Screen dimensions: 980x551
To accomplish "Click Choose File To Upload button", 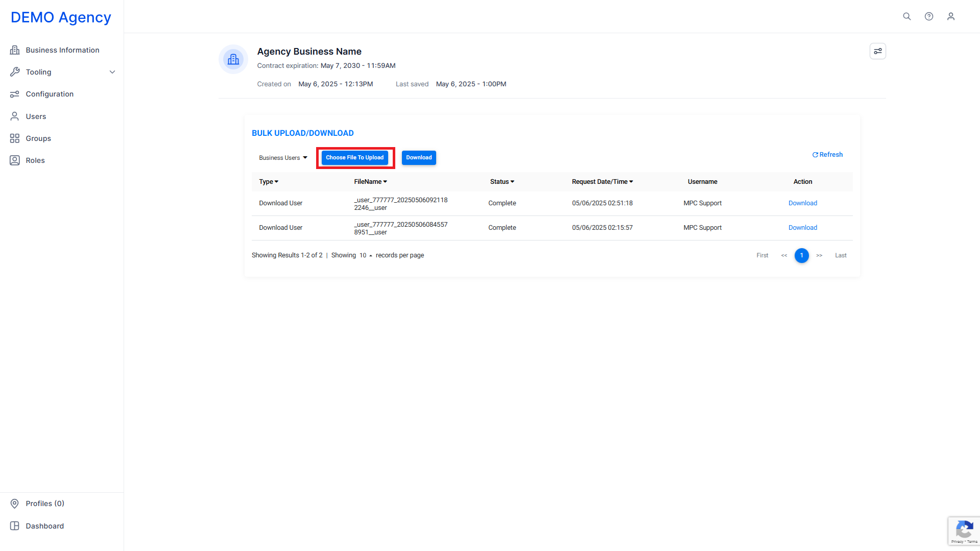I will (x=355, y=158).
